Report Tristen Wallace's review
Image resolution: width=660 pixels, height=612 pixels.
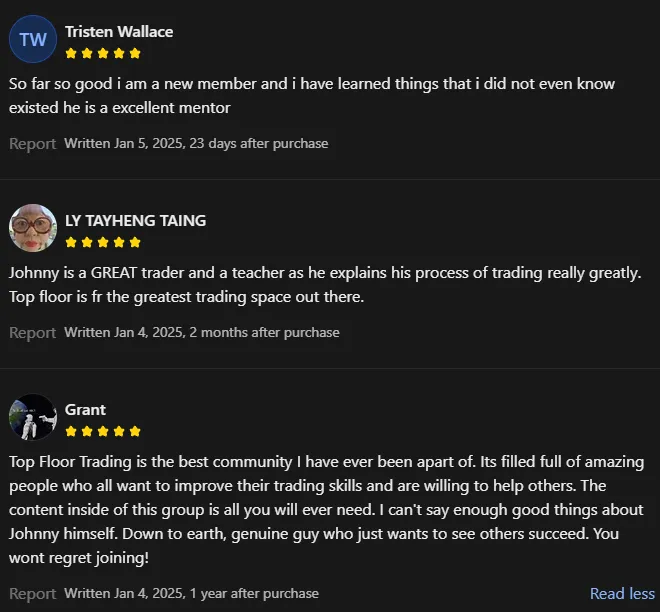[x=32, y=143]
